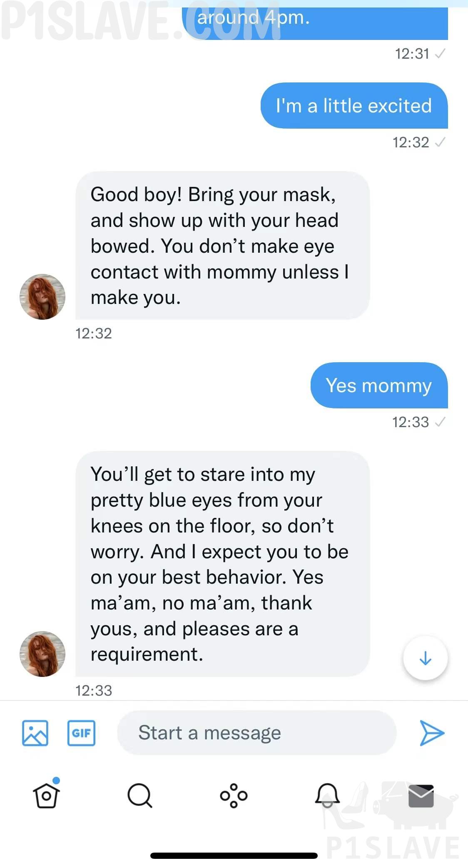Tap the image attachment icon
468x868 pixels.
click(35, 733)
